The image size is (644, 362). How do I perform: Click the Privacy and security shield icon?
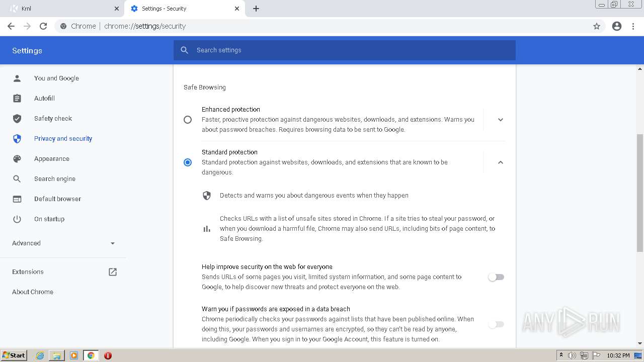pos(17,139)
